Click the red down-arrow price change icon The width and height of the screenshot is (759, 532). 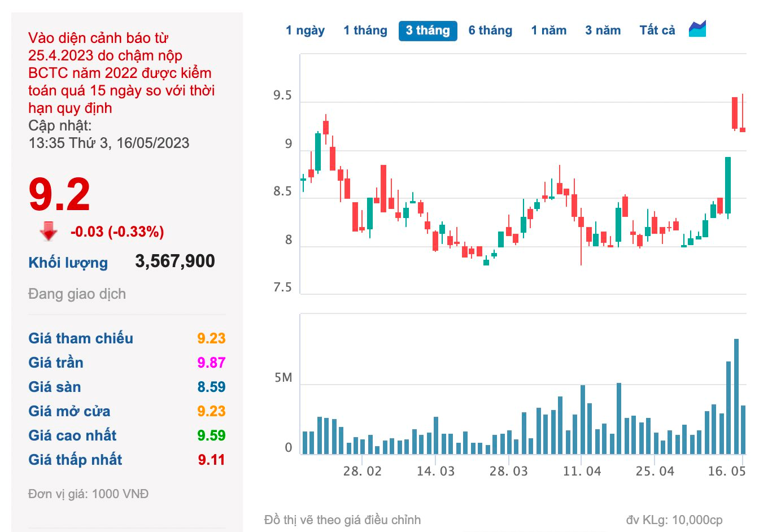tap(49, 231)
